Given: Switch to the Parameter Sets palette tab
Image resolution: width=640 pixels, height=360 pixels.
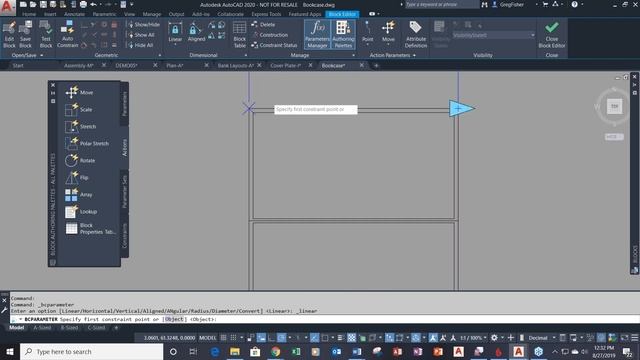Looking at the screenshot, I should coord(124,192).
